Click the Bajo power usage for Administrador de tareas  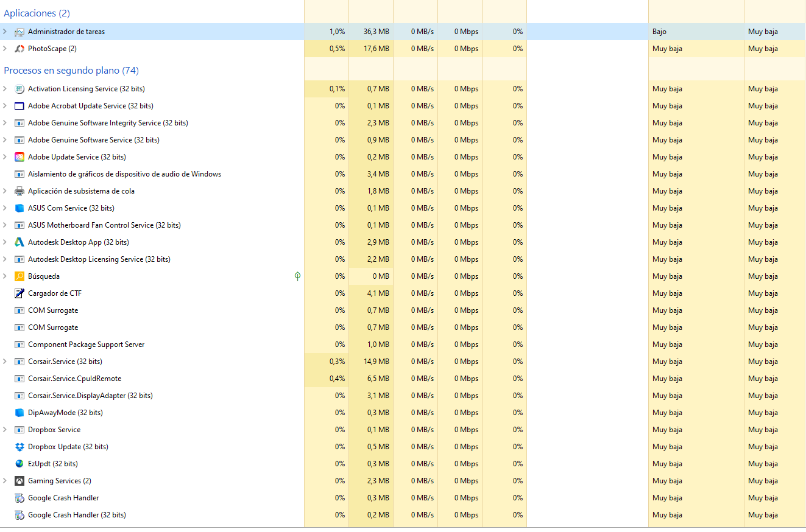(660, 32)
